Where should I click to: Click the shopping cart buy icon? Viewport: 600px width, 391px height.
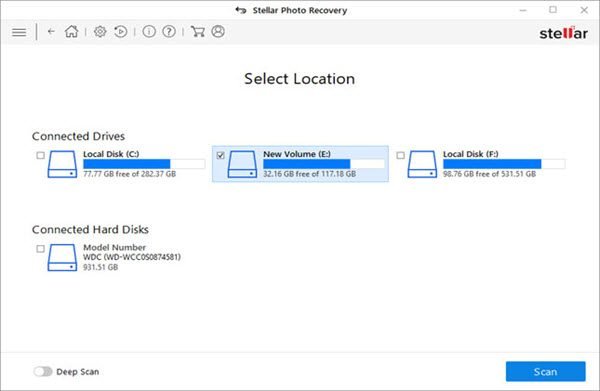[197, 31]
